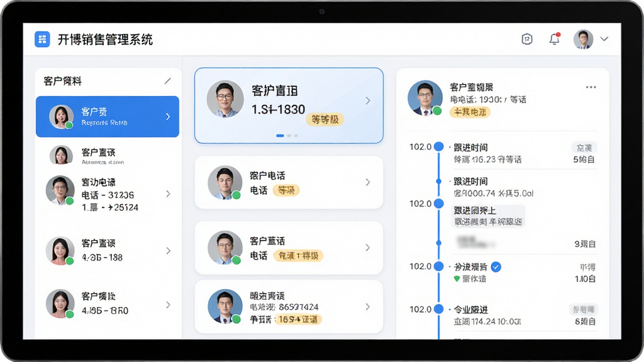Click the blue app logo icon

point(42,40)
